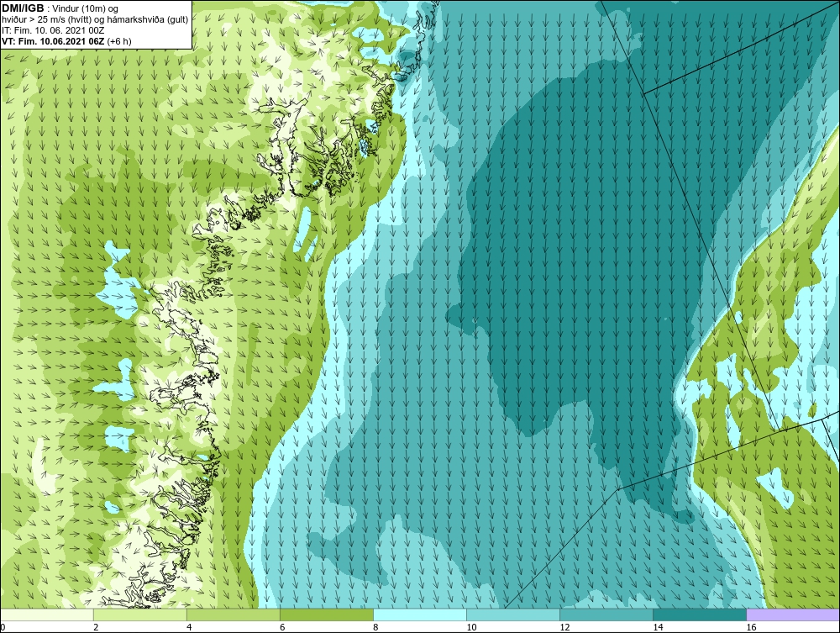Click the 14–16 m/s dark teal swatch

[700, 615]
